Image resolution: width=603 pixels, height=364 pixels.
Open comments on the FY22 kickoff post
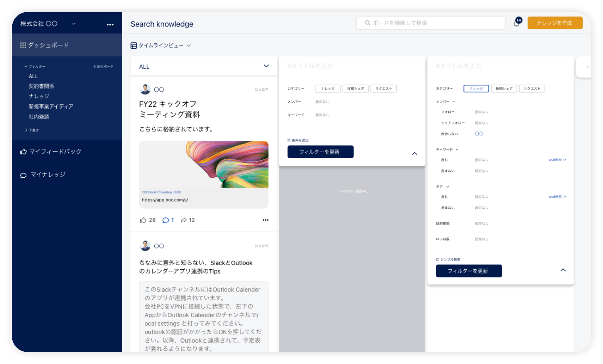point(166,220)
